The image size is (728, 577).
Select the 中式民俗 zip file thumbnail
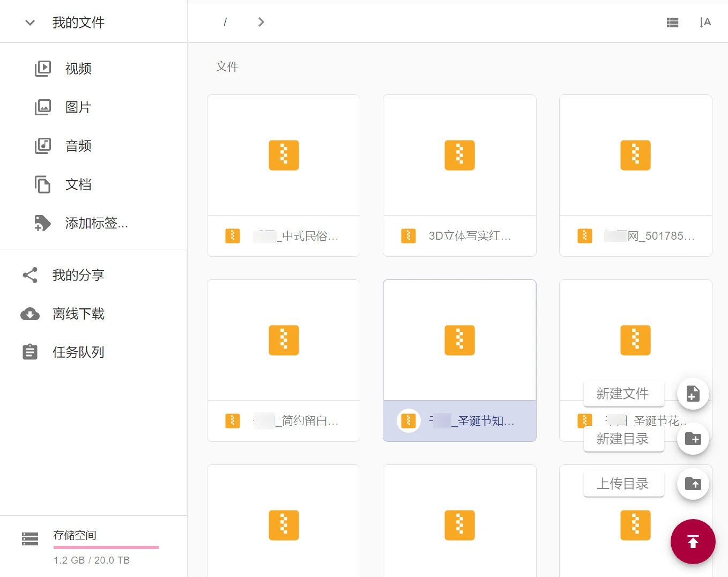click(284, 155)
